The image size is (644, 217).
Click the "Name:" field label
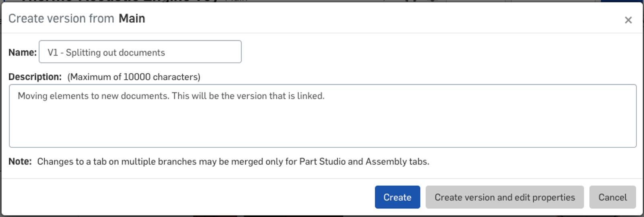pyautogui.click(x=23, y=52)
